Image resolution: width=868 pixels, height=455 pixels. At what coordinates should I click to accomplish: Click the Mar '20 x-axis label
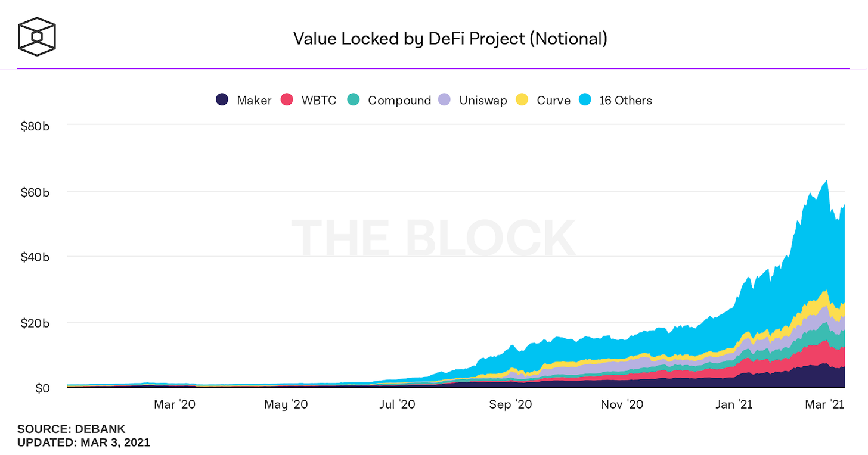[x=174, y=405]
